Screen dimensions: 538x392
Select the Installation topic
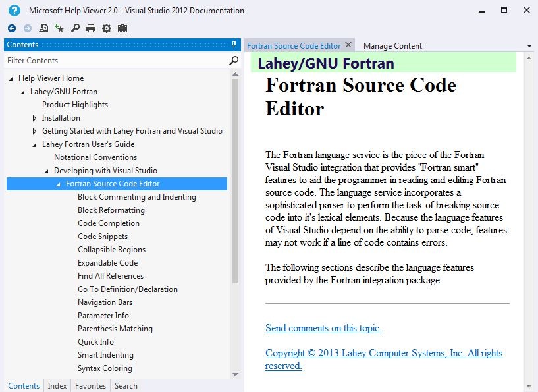pyautogui.click(x=61, y=118)
